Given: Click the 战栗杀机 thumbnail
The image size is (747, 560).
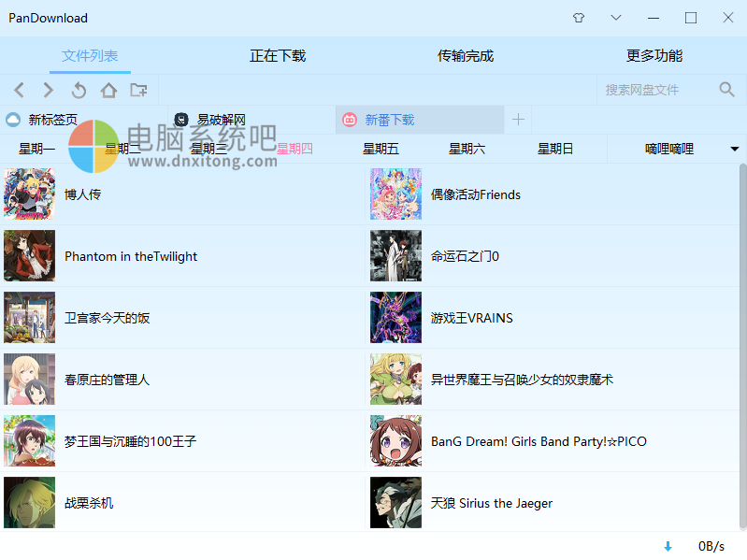Looking at the screenshot, I should (x=30, y=502).
